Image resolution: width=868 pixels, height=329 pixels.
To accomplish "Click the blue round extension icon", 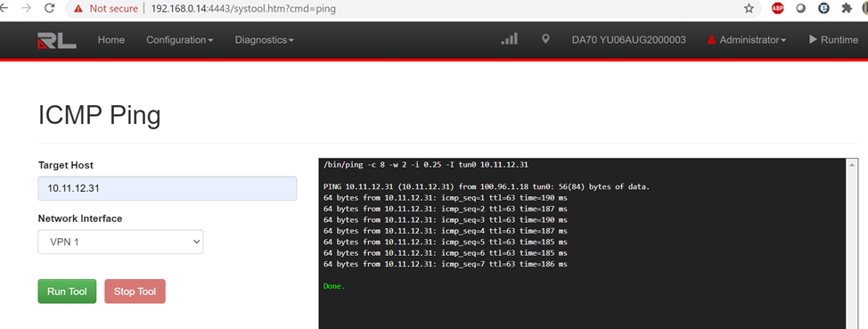I will [x=823, y=8].
